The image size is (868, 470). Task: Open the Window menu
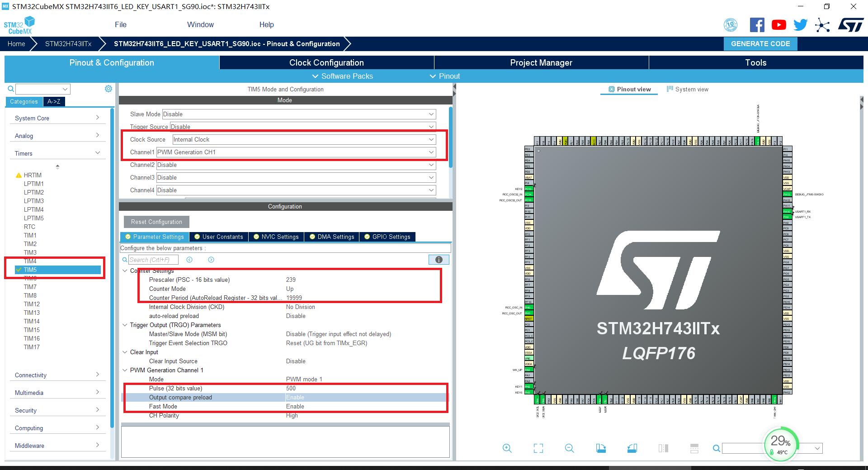(200, 24)
